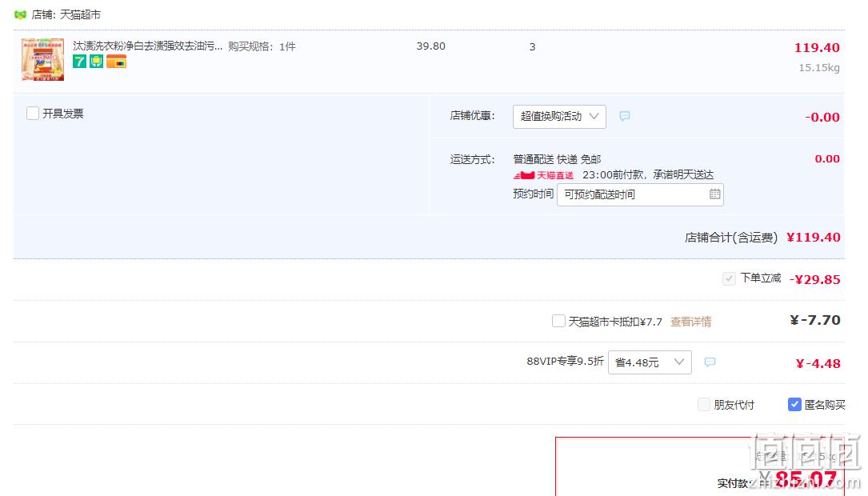Click the comment icon beside store discount dropdown
This screenshot has width=868, height=496.
coord(625,116)
